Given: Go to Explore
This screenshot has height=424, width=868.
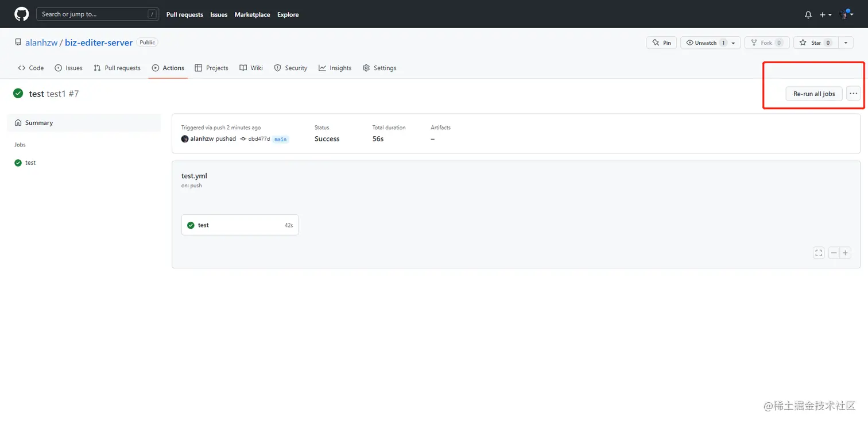Looking at the screenshot, I should pos(288,15).
